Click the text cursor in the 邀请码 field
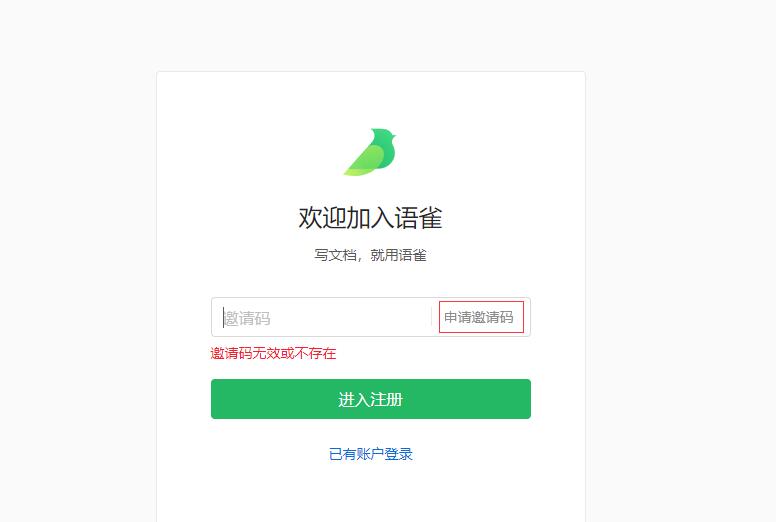This screenshot has height=522, width=776. (x=223, y=317)
